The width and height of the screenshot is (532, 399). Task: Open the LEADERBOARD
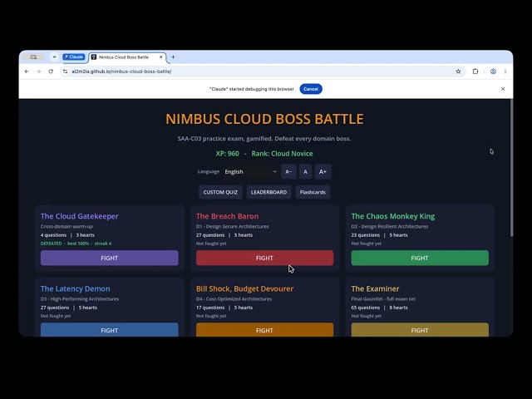pos(268,192)
